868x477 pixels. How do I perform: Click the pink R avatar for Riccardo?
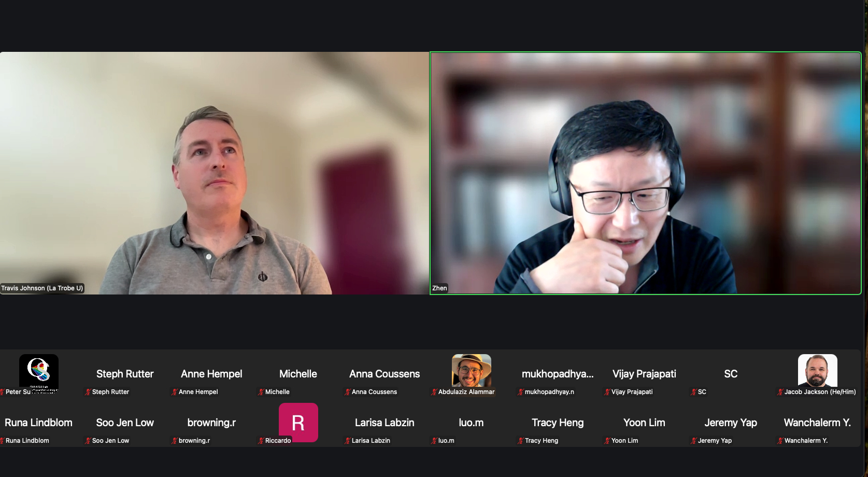pyautogui.click(x=298, y=422)
